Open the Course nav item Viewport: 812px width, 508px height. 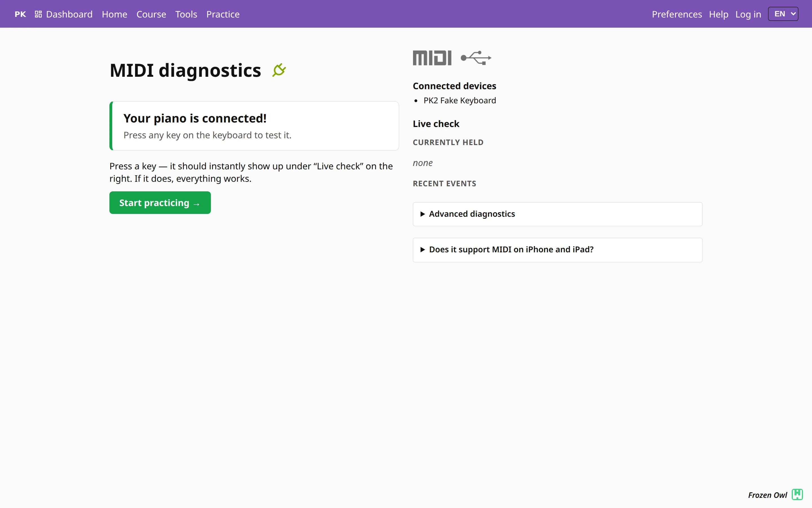tap(151, 14)
